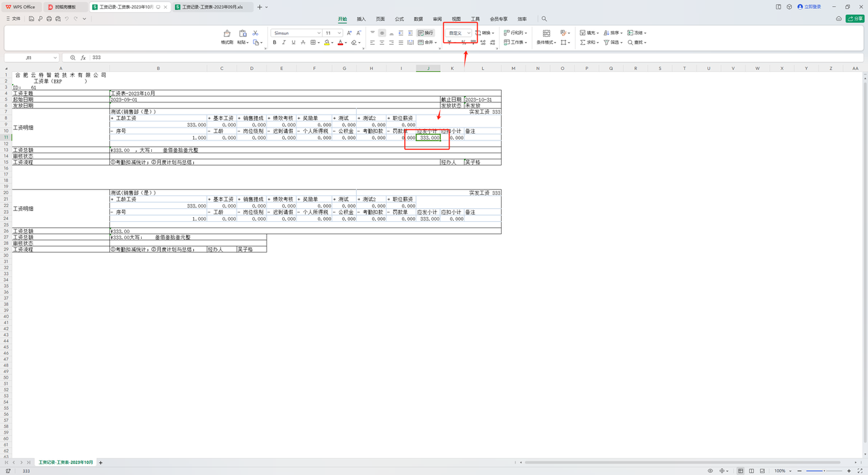The height and width of the screenshot is (475, 868).
Task: Click the Decrease Font Size A- icon
Action: 359,33
